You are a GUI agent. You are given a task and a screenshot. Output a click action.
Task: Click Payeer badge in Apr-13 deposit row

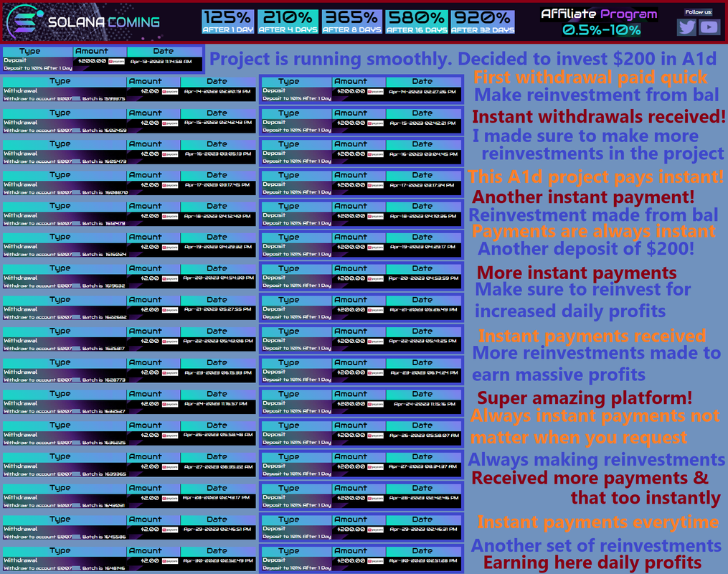116,61
